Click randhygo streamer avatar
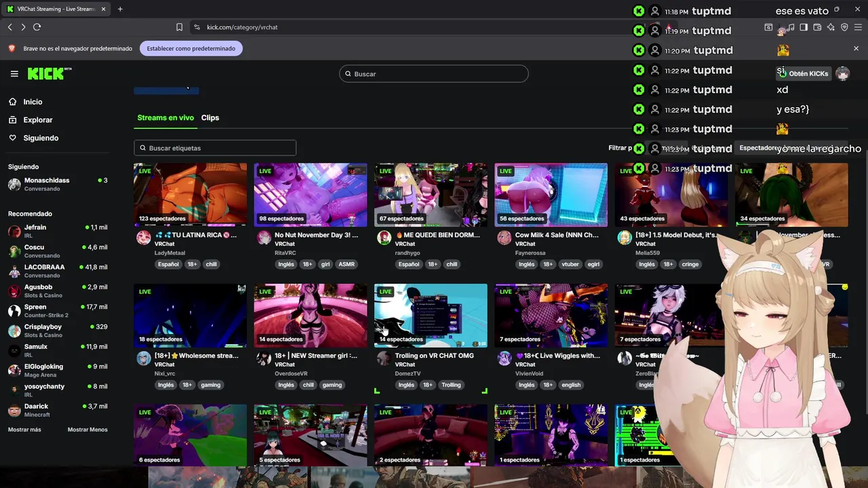 pyautogui.click(x=384, y=237)
